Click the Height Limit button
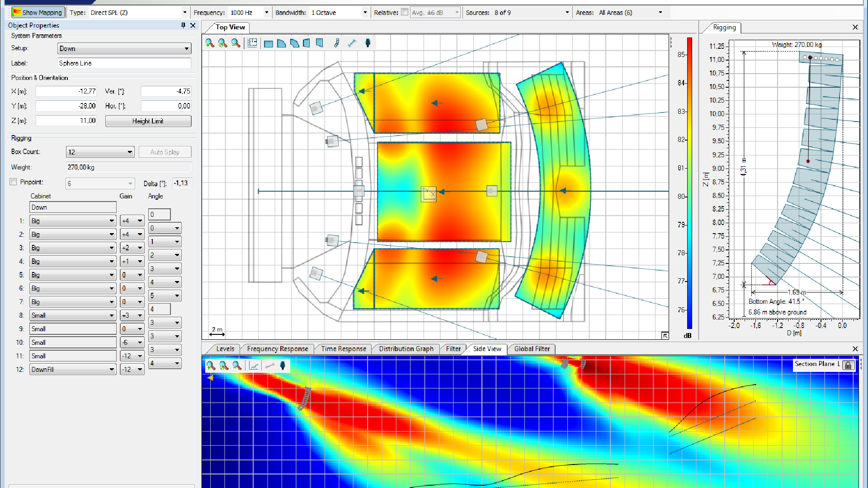Viewport: 868px width, 488px height. 148,121
